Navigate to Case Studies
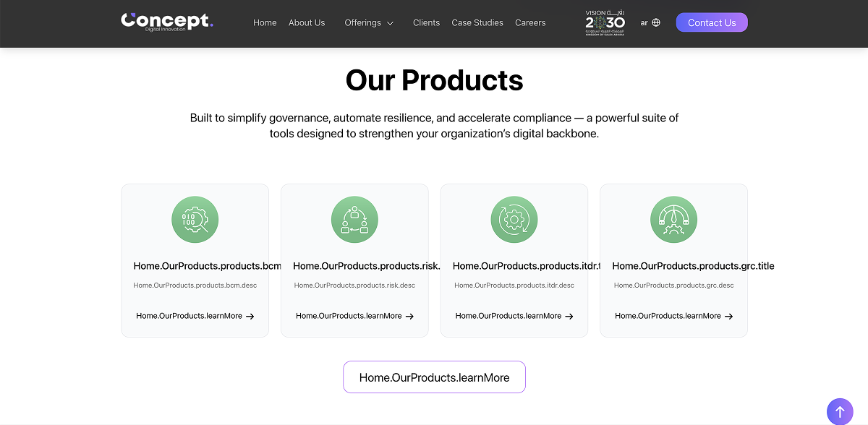868x425 pixels. tap(477, 22)
